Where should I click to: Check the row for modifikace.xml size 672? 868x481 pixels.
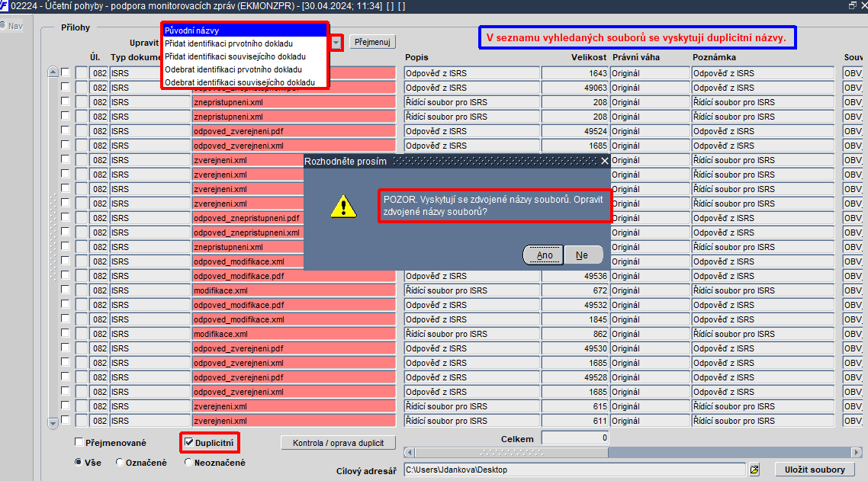pos(66,290)
